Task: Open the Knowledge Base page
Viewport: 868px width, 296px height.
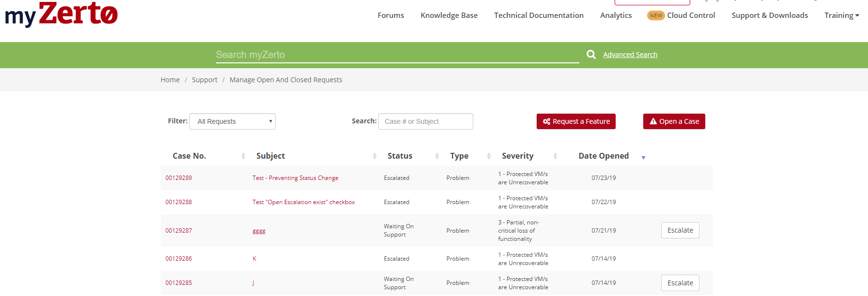Action: [x=449, y=15]
